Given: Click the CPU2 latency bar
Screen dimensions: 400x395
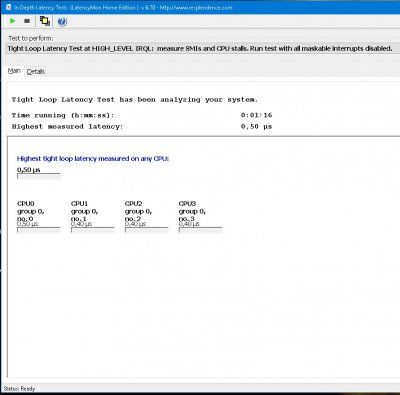Looking at the screenshot, I should click(x=147, y=230).
